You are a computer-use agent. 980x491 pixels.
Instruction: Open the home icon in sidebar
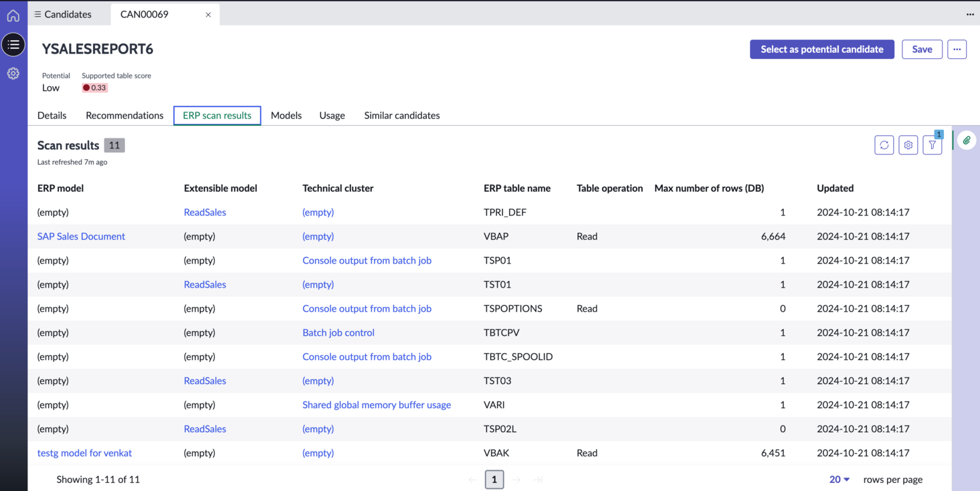tap(13, 15)
